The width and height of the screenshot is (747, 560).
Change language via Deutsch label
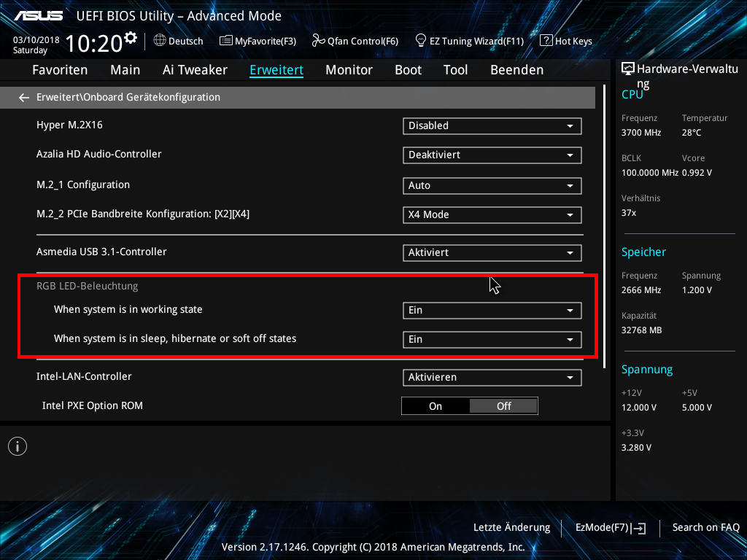(x=186, y=41)
